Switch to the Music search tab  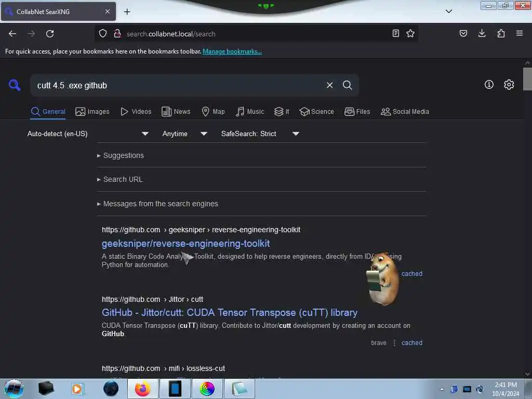pyautogui.click(x=250, y=112)
